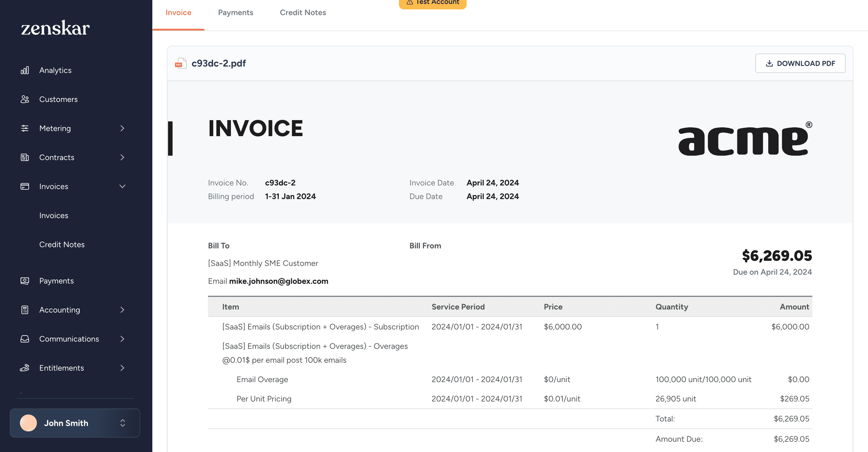868x452 pixels.
Task: Expand the Accounting submenu chevron
Action: point(122,310)
